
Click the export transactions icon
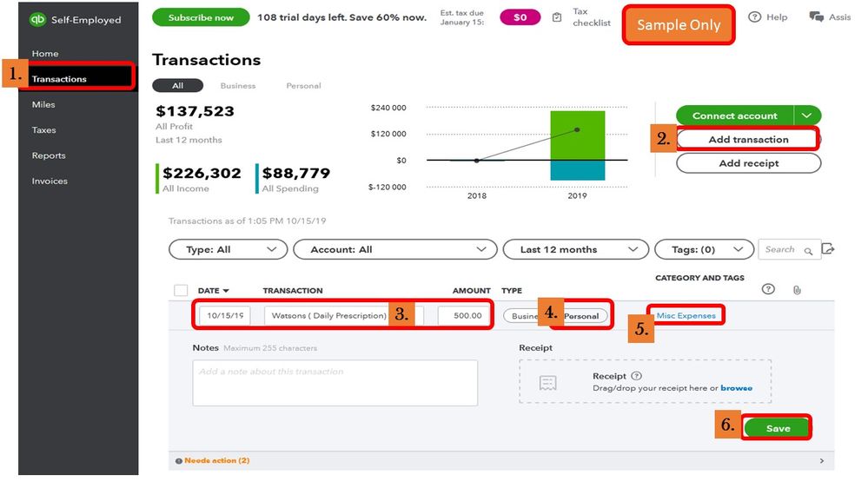coord(827,249)
